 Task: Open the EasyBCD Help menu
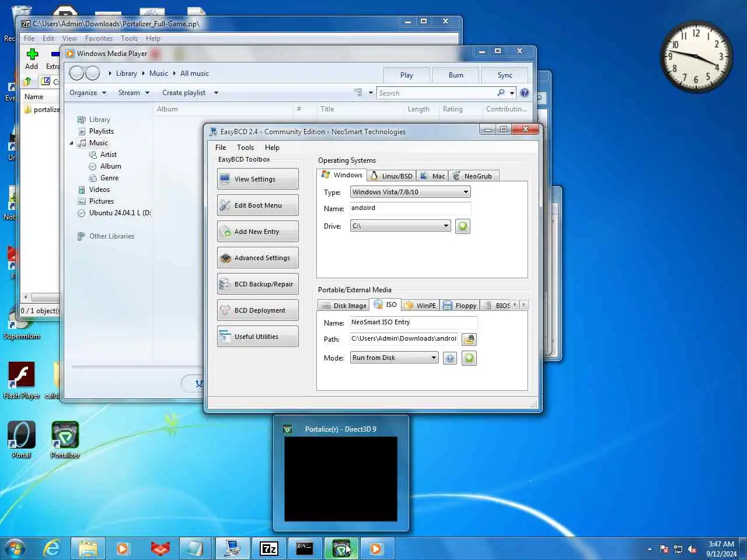(272, 148)
